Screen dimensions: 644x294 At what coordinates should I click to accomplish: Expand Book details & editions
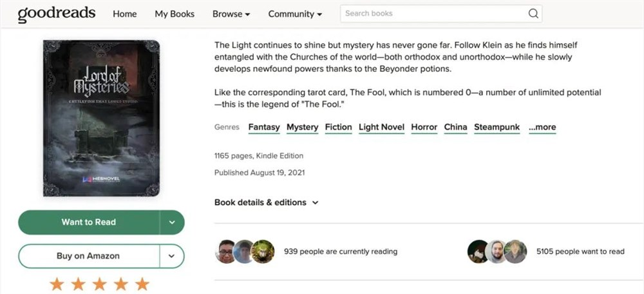[x=266, y=202]
